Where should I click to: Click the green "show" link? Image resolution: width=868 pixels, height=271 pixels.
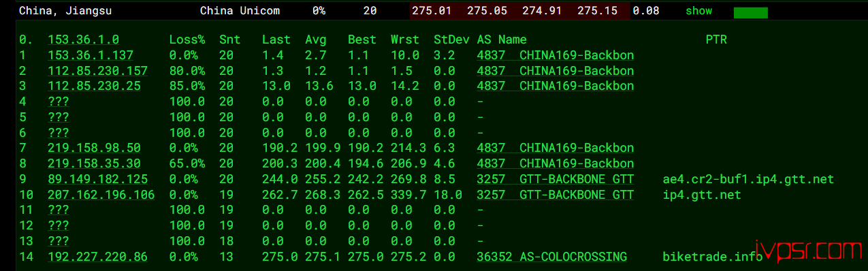pyautogui.click(x=698, y=11)
